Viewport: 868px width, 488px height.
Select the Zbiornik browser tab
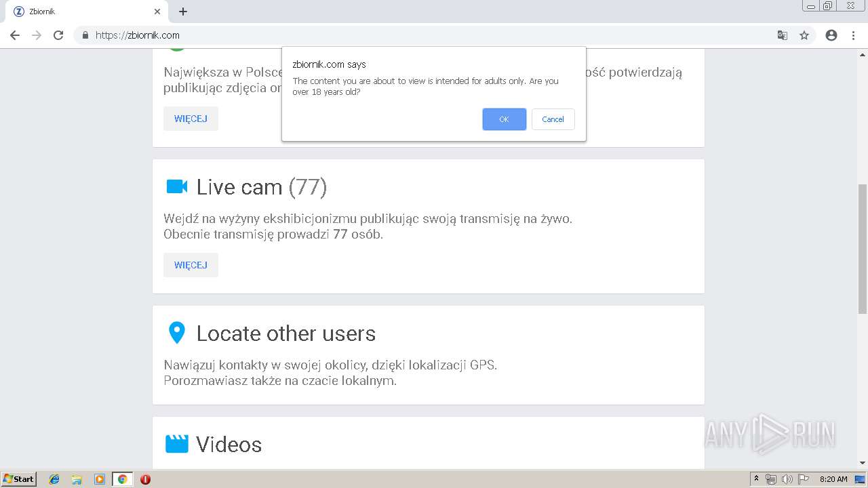87,12
